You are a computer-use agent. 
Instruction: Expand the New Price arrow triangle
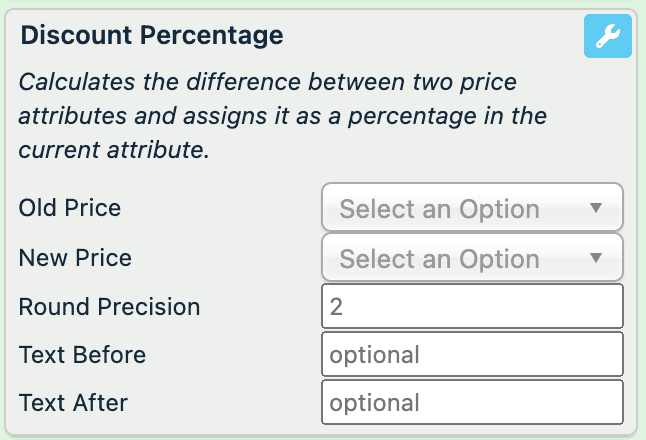point(596,258)
